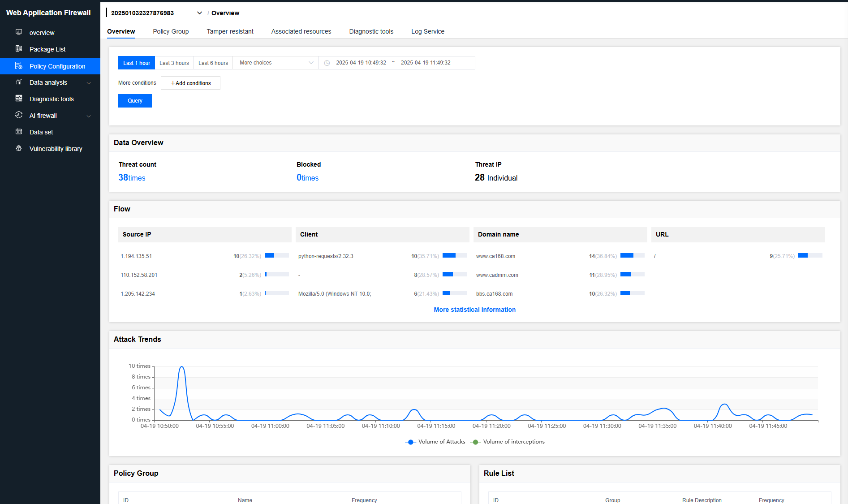Click the Threat IP 28 Individual value
The height and width of the screenshot is (504, 848).
coord(496,178)
